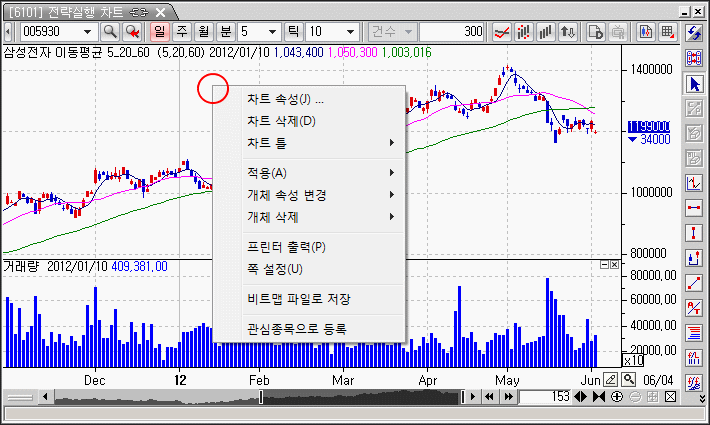The height and width of the screenshot is (425, 710).
Task: Open the stock code 005930 dropdown
Action: 87,32
